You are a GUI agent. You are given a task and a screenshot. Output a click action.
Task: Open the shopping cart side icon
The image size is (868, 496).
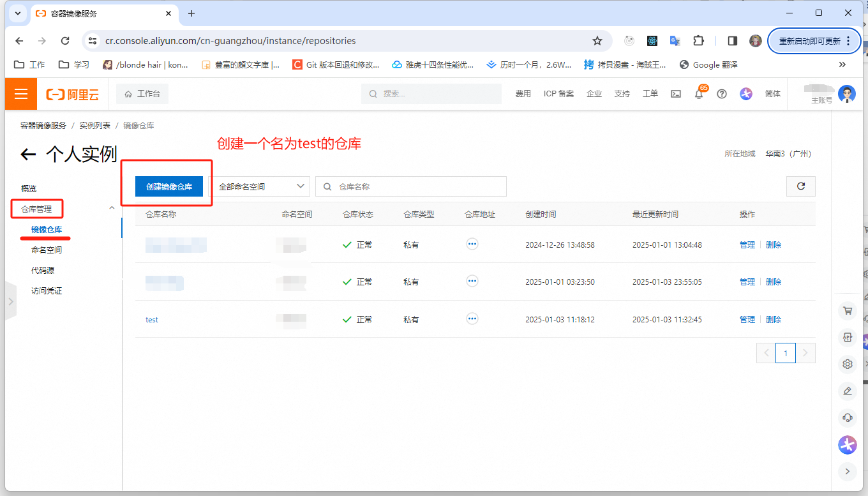[848, 311]
